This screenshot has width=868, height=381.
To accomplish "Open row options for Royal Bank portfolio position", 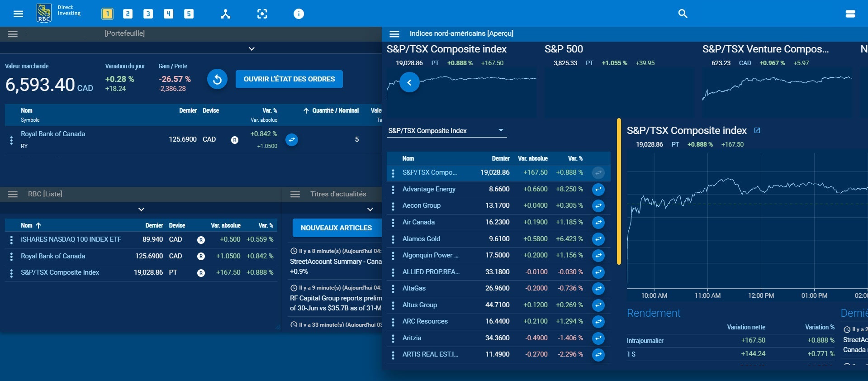I will point(11,140).
